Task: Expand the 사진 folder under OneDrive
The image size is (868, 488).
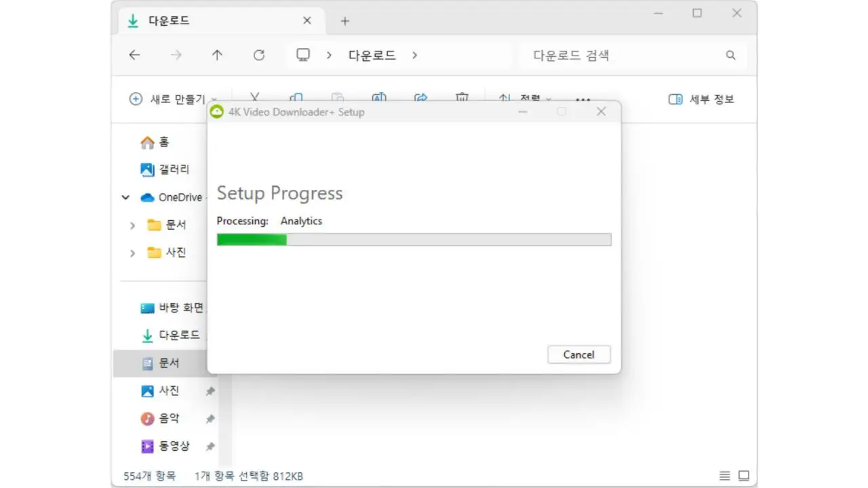Action: click(x=133, y=253)
